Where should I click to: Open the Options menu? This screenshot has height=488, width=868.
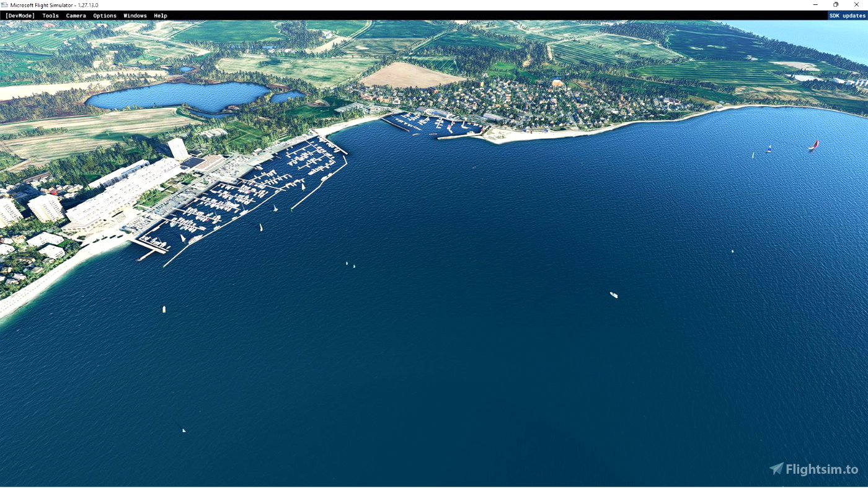(105, 16)
